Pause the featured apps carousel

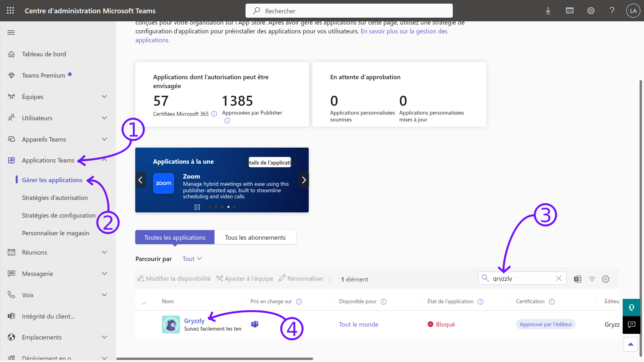click(197, 207)
